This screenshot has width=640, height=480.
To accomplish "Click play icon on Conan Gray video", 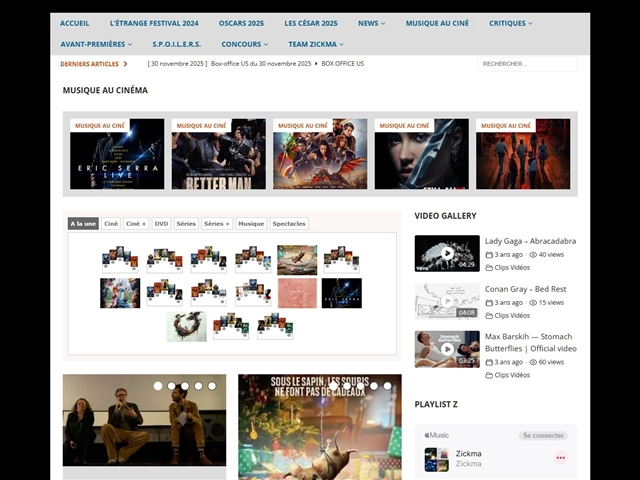I will point(447,301).
